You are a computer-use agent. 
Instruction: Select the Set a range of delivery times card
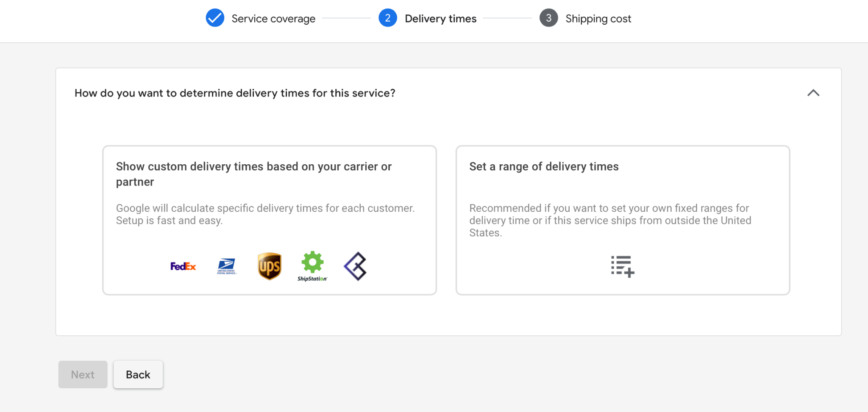coord(623,220)
